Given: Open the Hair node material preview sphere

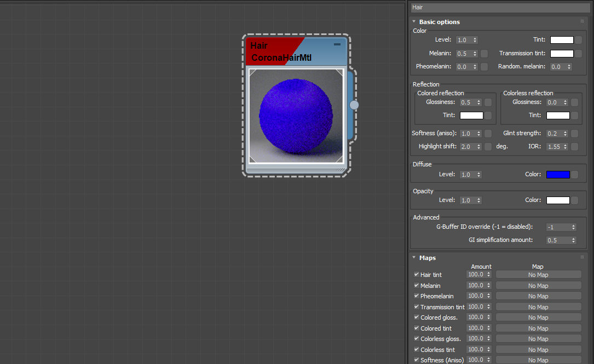Looking at the screenshot, I should click(296, 116).
